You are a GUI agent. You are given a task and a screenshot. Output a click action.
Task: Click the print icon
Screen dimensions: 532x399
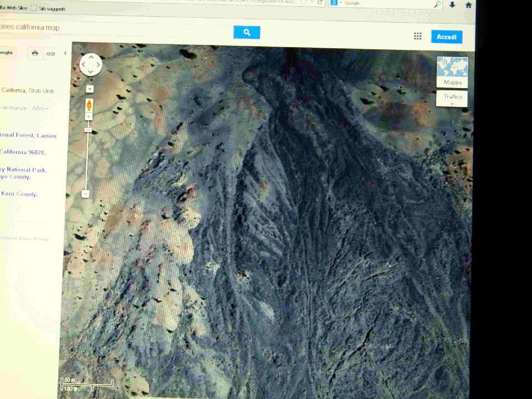pos(35,53)
